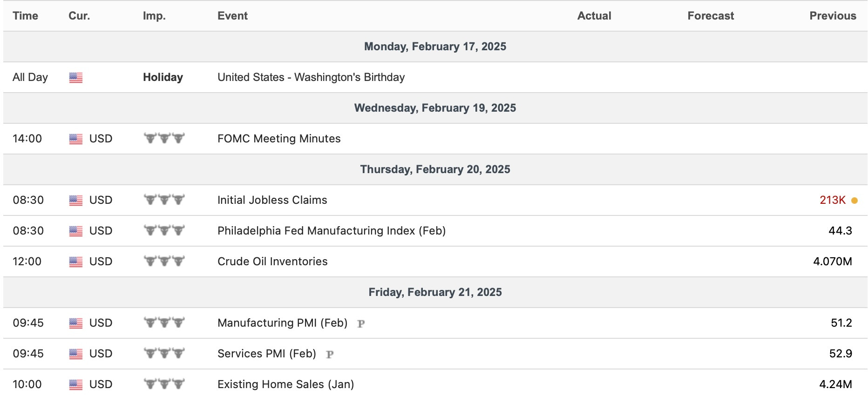Image resolution: width=868 pixels, height=396 pixels.
Task: Click the Forecast column header
Action: 711,16
